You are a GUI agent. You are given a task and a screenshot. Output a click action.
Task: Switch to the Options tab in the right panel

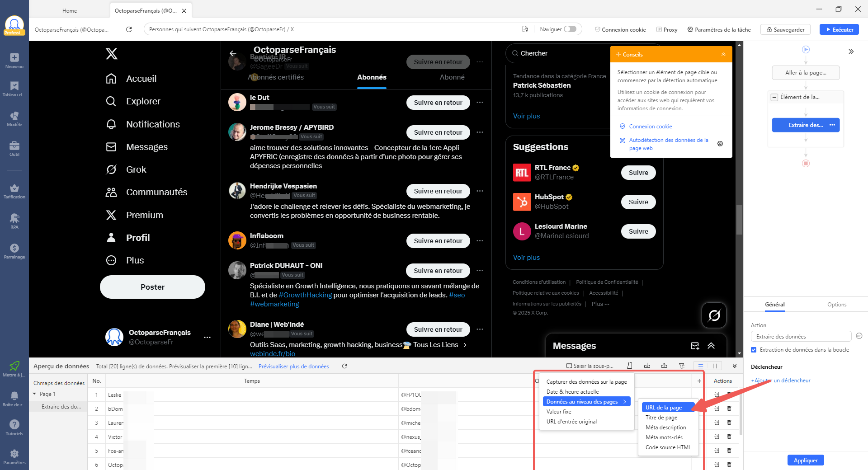click(x=837, y=304)
